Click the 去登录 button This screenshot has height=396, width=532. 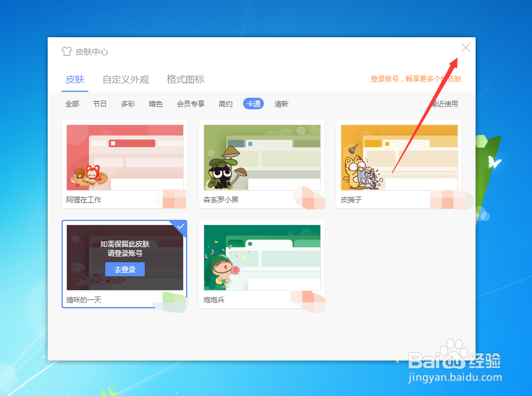(125, 269)
